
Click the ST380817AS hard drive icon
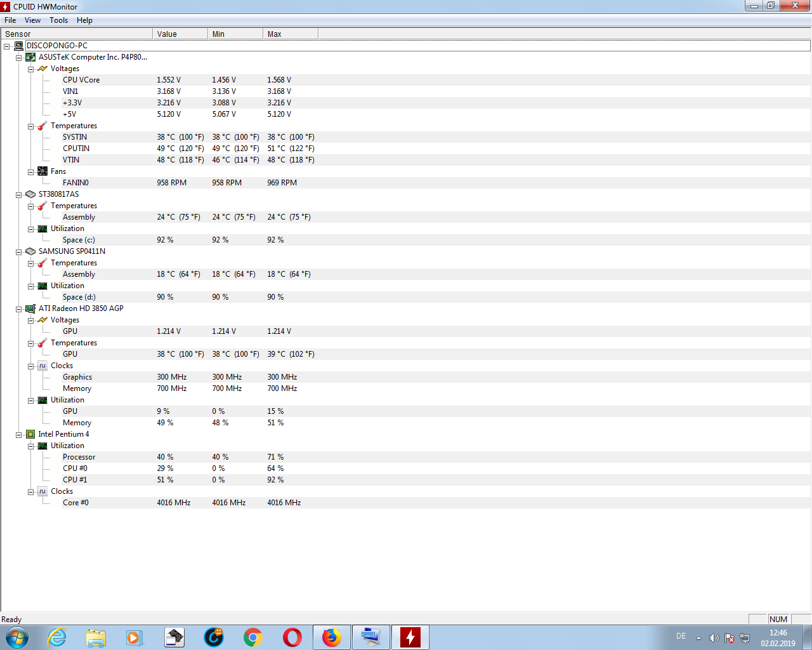(30, 194)
